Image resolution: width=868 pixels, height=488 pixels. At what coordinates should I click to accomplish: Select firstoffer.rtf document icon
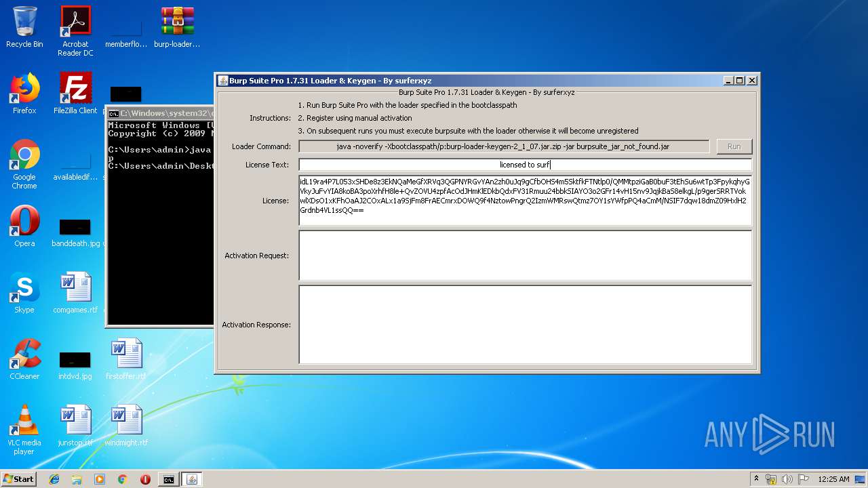pos(126,359)
